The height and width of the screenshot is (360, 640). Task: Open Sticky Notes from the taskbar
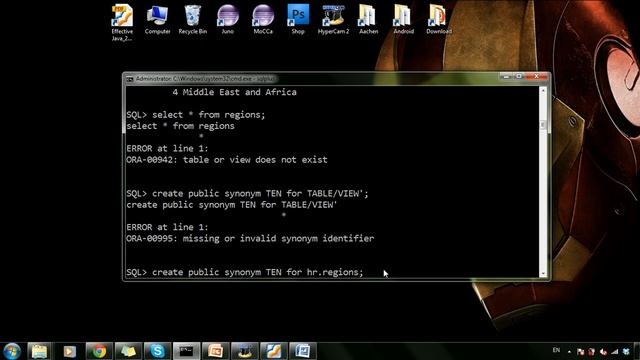point(128,351)
